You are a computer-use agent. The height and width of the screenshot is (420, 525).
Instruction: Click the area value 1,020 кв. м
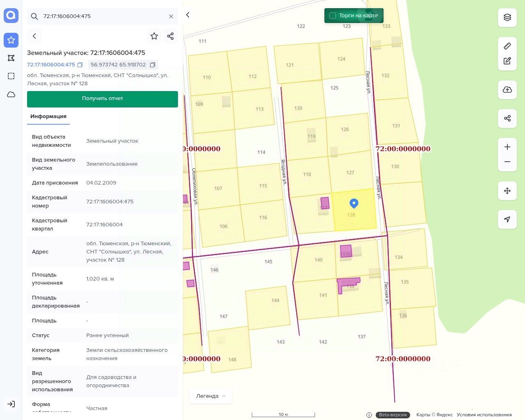100,279
